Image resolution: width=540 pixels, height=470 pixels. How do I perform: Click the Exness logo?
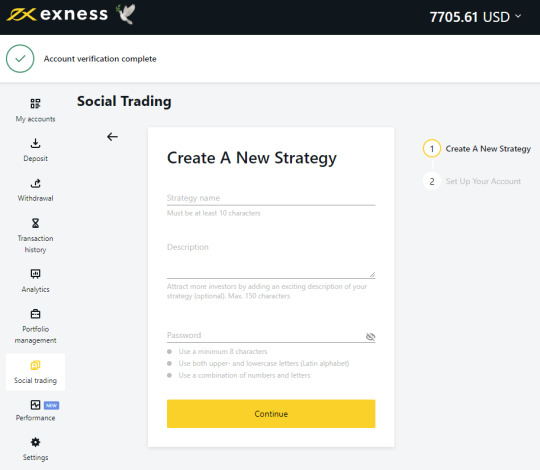(57, 14)
